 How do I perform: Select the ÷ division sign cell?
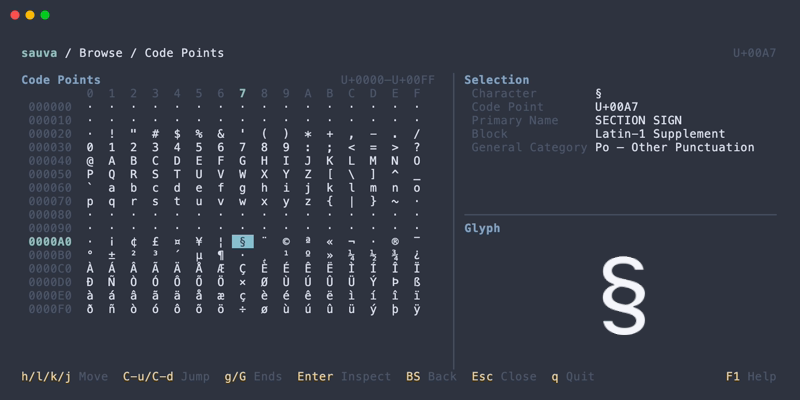point(242,309)
